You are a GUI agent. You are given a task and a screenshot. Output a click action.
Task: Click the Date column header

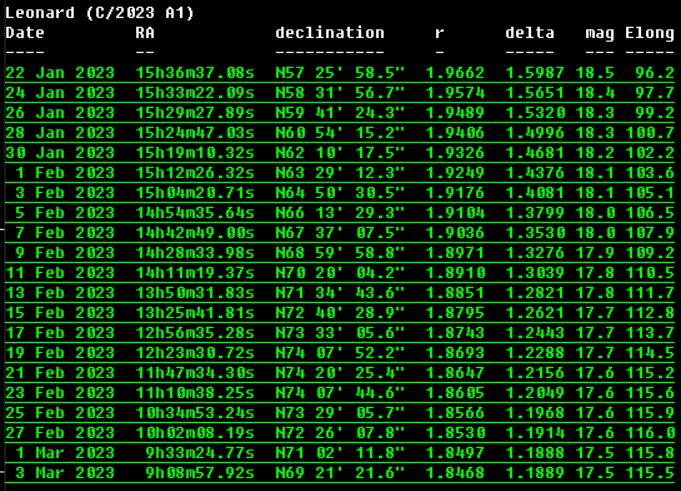pyautogui.click(x=25, y=33)
